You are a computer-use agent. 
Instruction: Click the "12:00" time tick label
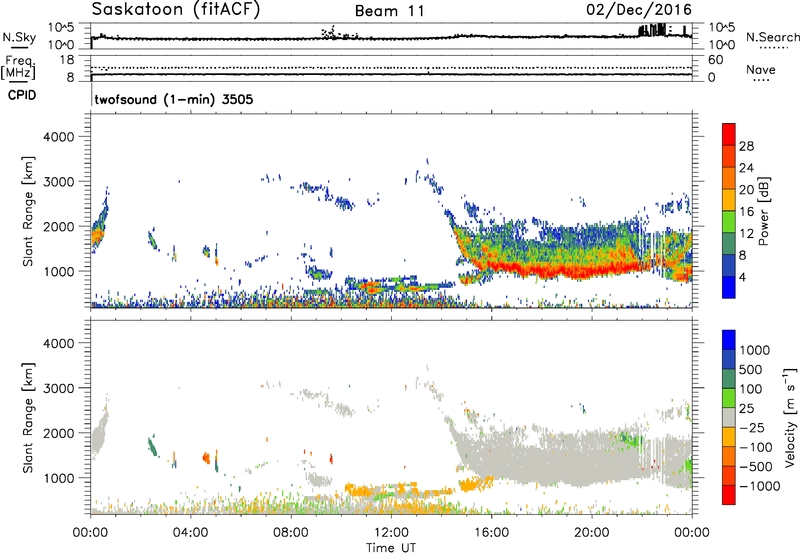pyautogui.click(x=391, y=533)
